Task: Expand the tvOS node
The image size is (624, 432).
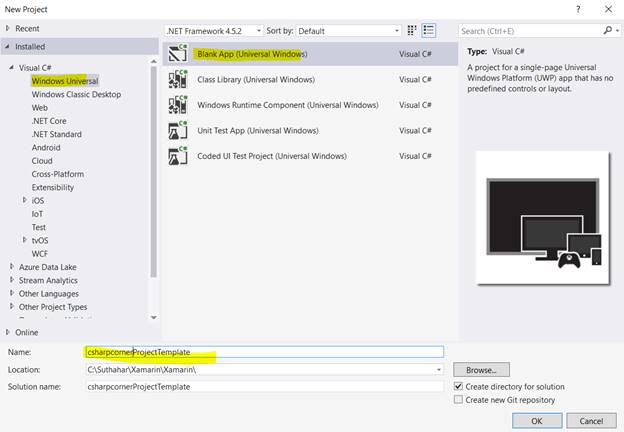Action: pos(25,240)
